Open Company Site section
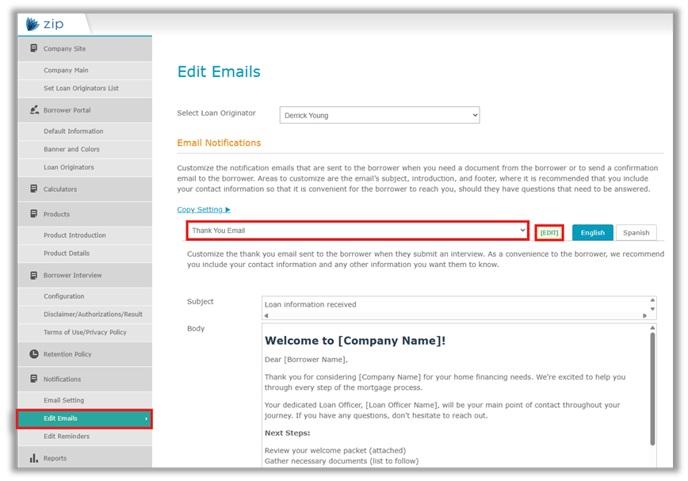688x481 pixels. pos(85,48)
